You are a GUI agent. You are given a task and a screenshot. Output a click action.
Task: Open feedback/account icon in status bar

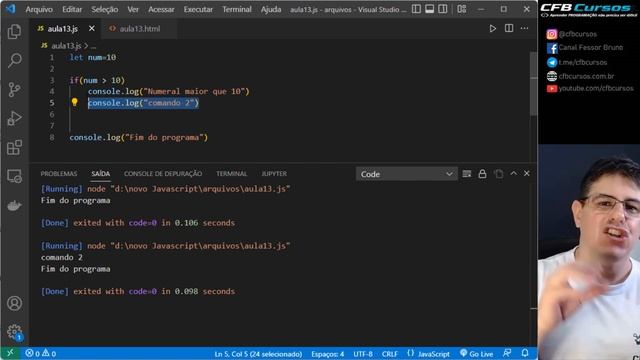point(507,353)
